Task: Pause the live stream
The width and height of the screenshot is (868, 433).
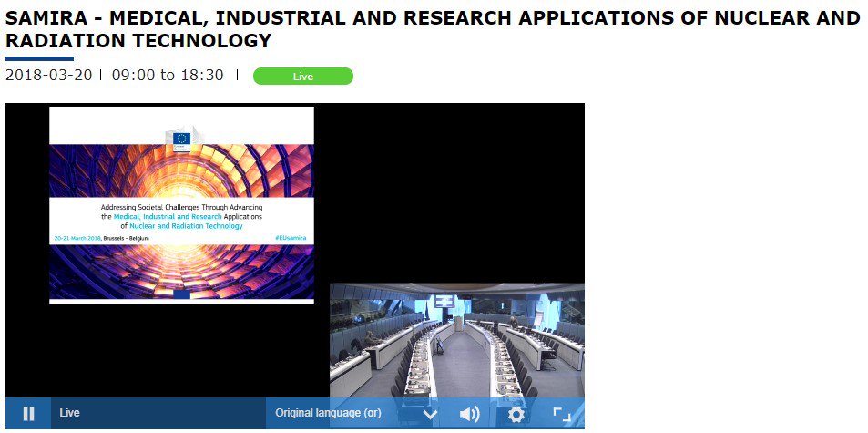Action: point(28,414)
